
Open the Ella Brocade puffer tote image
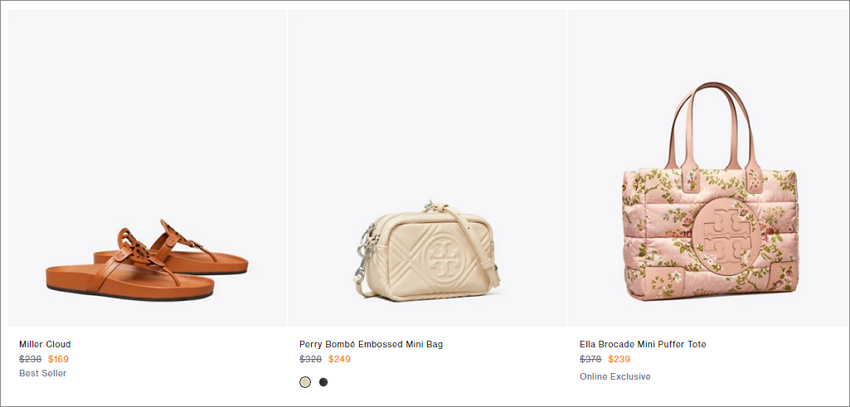[x=709, y=168]
